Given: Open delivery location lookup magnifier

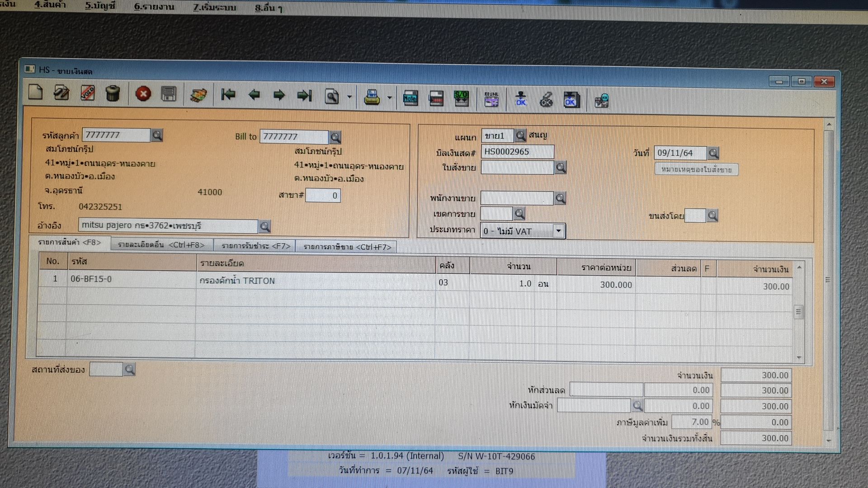Looking at the screenshot, I should (x=130, y=370).
